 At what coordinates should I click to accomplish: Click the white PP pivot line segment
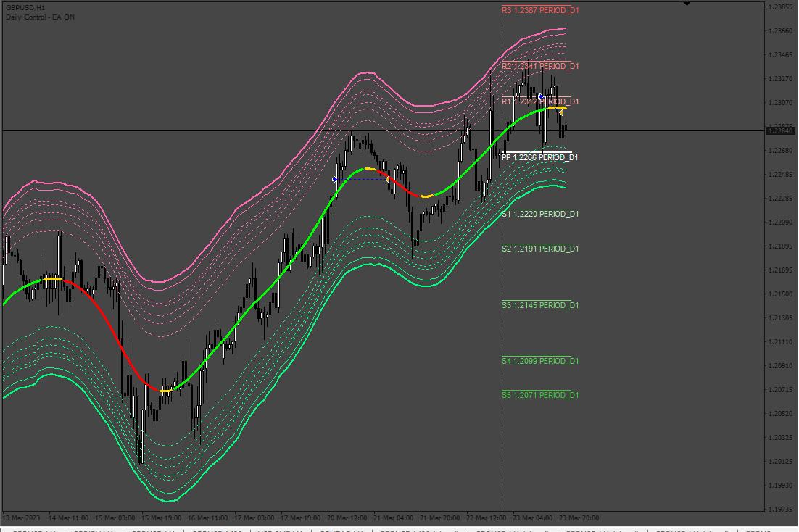click(x=537, y=152)
